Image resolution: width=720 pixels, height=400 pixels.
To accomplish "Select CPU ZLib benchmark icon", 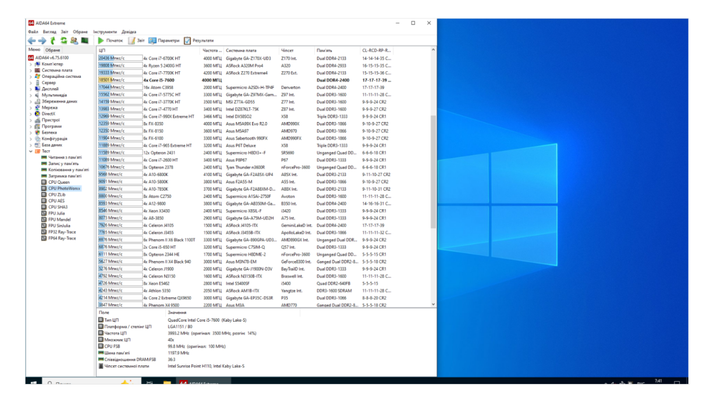I will click(x=44, y=195).
